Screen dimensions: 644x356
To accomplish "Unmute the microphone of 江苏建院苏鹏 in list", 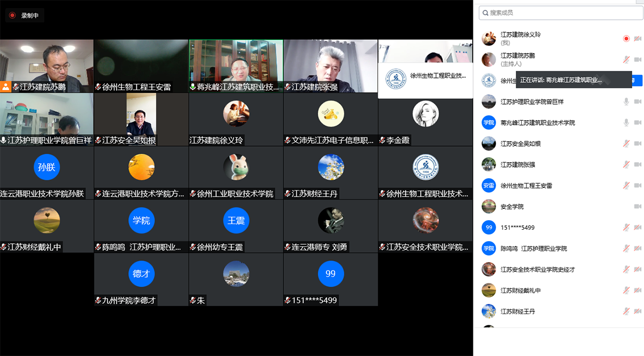I will pyautogui.click(x=626, y=60).
